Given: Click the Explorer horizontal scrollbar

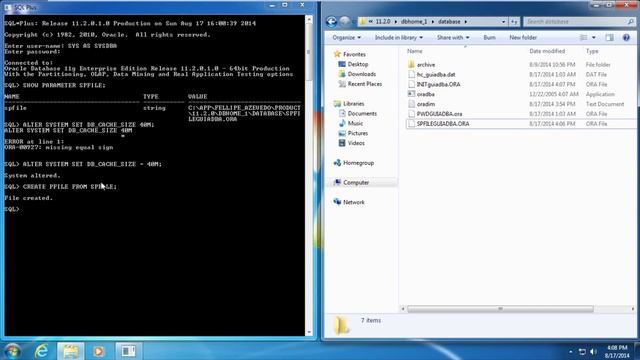Looking at the screenshot, I should pos(500,309).
